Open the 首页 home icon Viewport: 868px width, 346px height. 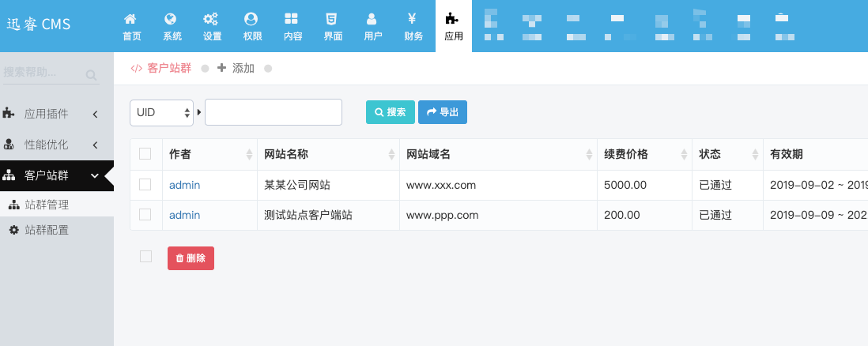(130, 19)
